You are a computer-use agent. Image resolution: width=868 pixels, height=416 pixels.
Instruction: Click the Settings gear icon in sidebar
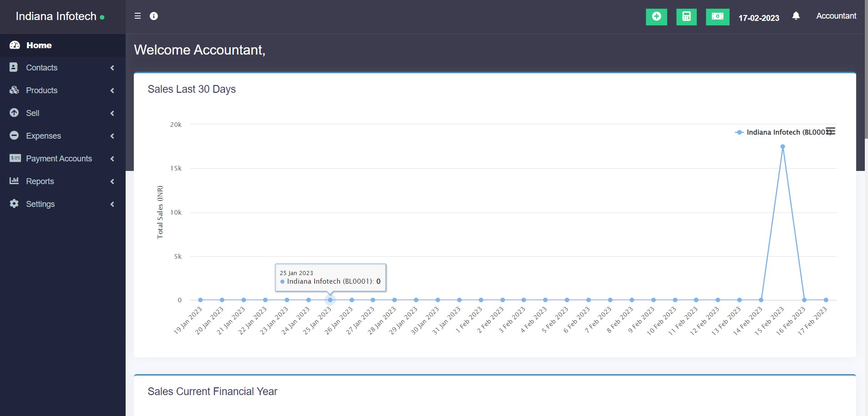pyautogui.click(x=14, y=204)
